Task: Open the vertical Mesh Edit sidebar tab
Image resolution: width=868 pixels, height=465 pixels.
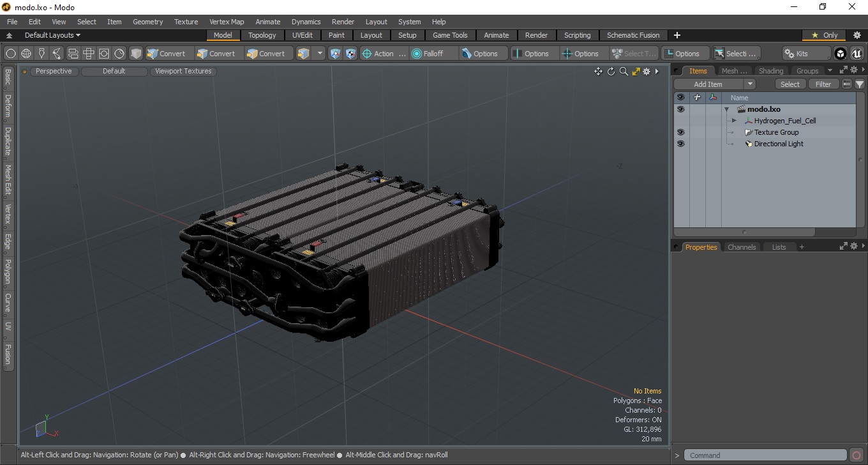Action: pyautogui.click(x=8, y=181)
